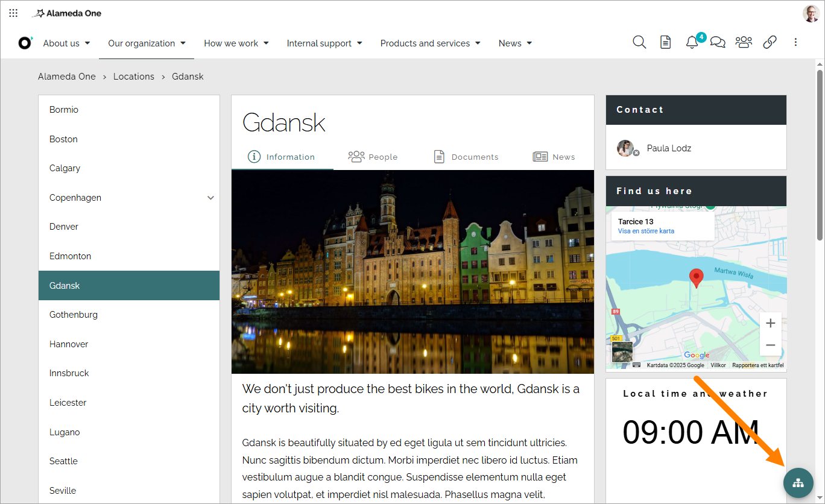Viewport: 825px width, 504px height.
Task: Go to Locations breadcrumb
Action: pos(134,77)
